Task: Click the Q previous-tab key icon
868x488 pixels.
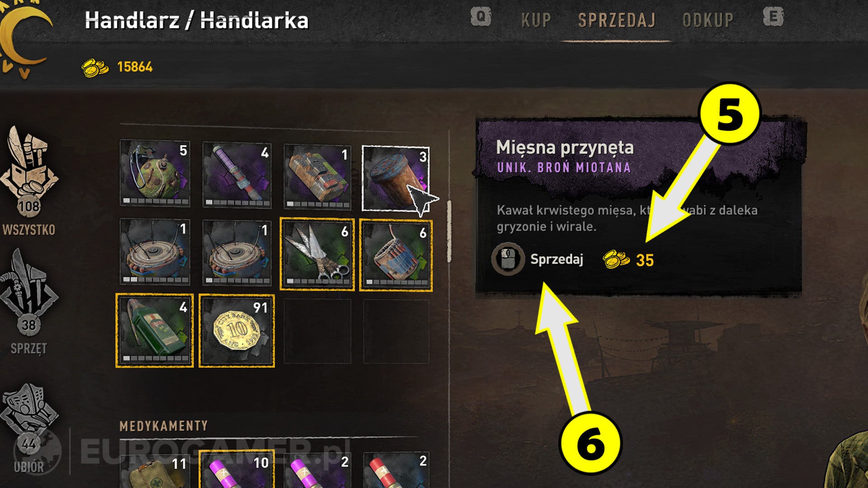Action: (481, 17)
